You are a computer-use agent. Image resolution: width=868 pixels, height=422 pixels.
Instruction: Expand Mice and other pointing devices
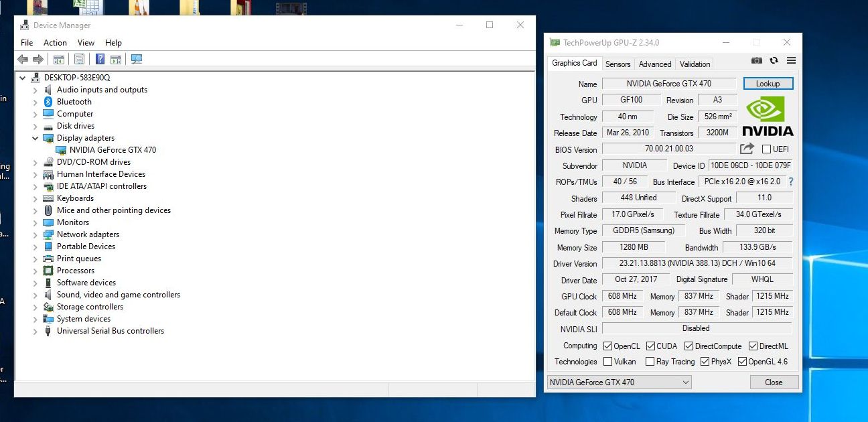[35, 210]
